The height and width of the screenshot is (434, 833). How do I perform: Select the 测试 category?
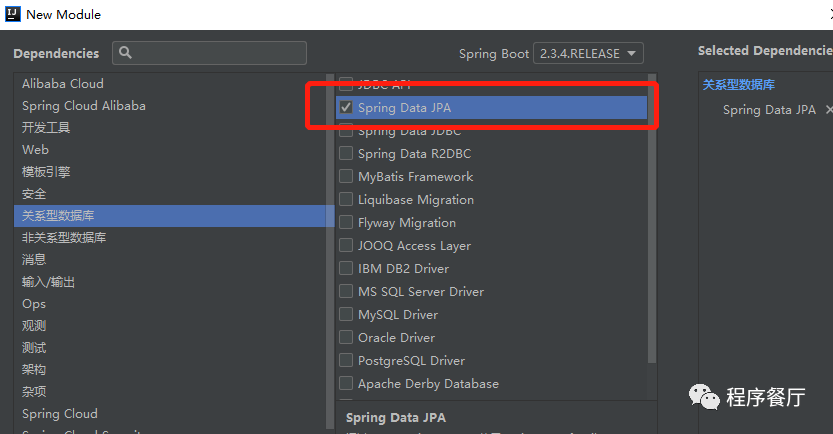point(34,348)
